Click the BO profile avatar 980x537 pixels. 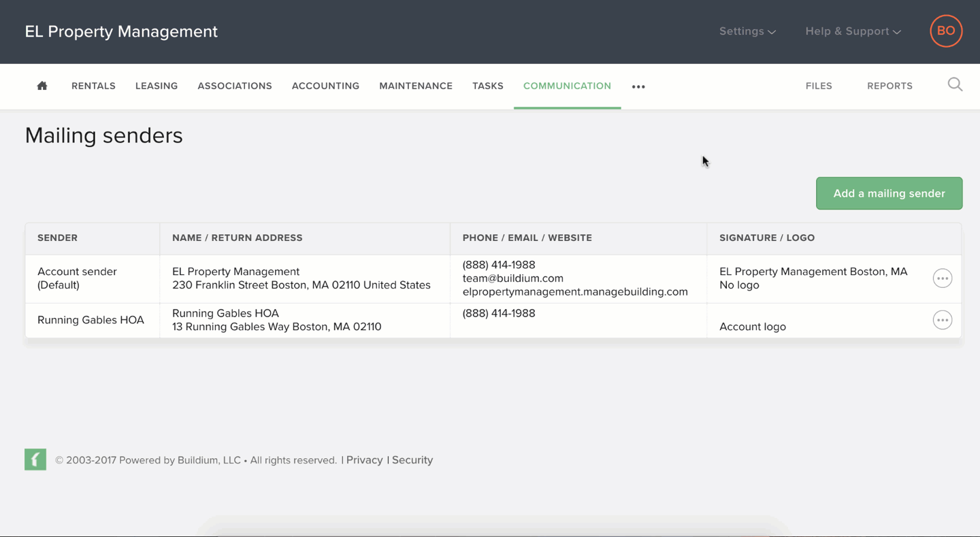(946, 31)
